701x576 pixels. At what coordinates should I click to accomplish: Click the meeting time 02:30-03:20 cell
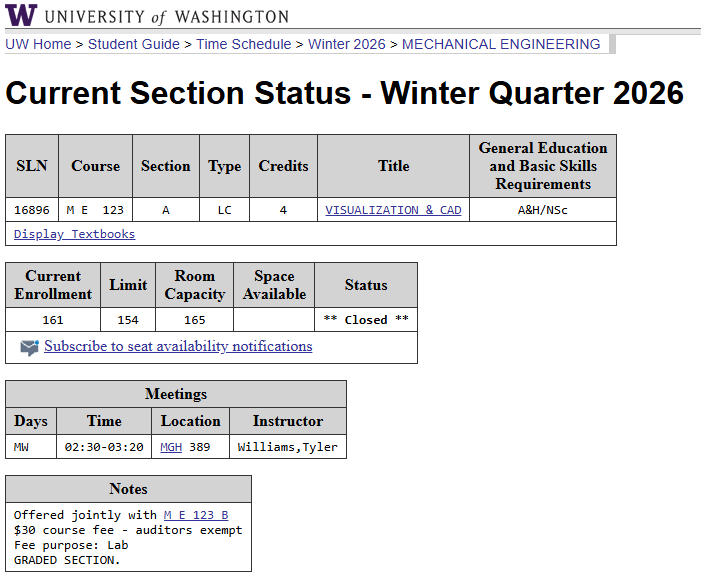pos(104,447)
